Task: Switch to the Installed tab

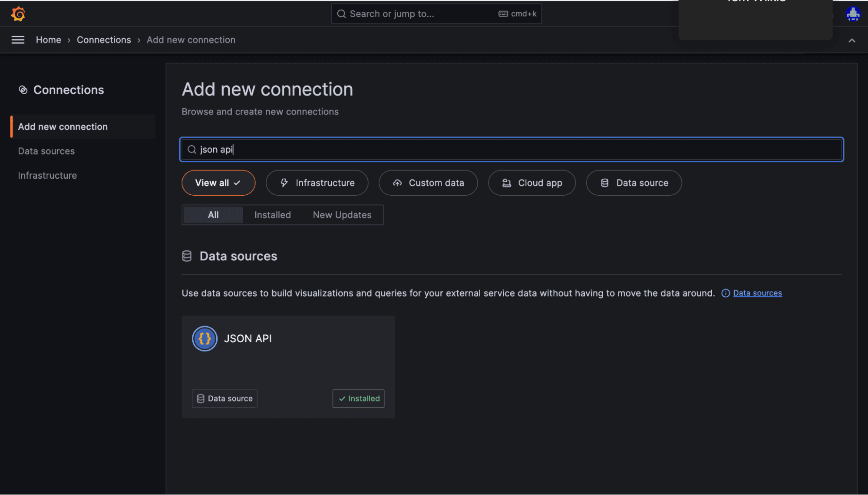Action: (272, 215)
